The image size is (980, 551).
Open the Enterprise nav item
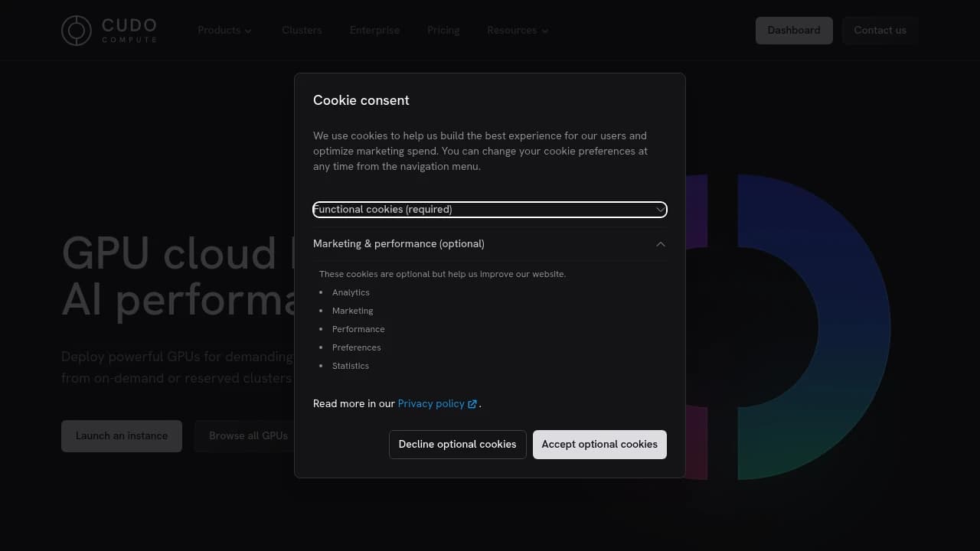374,31
